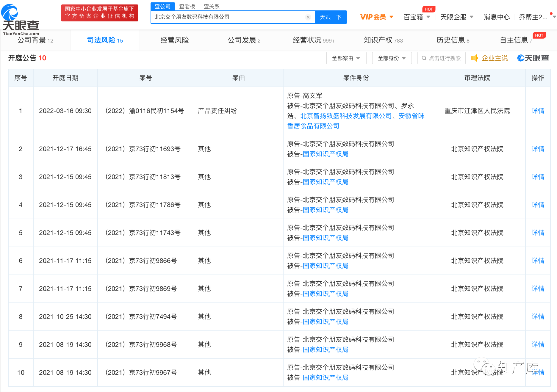This screenshot has height=392, width=557.
Task: Open 国家知识产权局 link in row 2
Action: pos(326,154)
